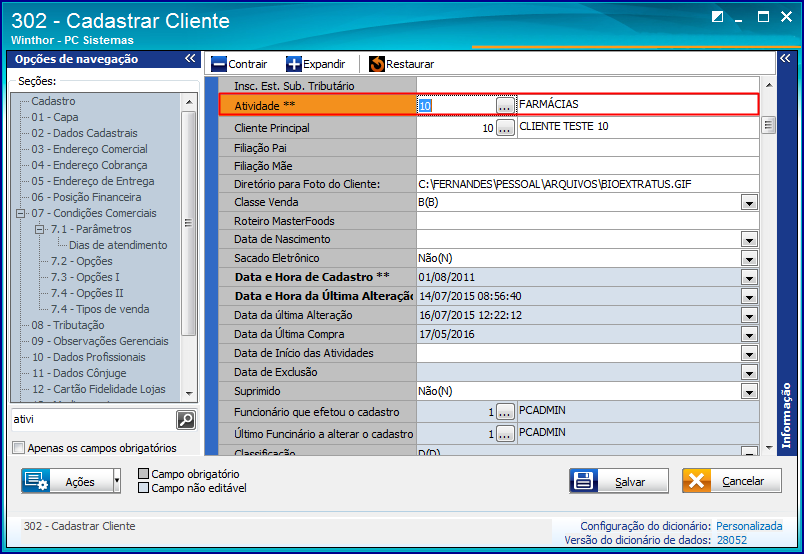
Task: Click the Filiação Mãe input field
Action: tap(588, 166)
